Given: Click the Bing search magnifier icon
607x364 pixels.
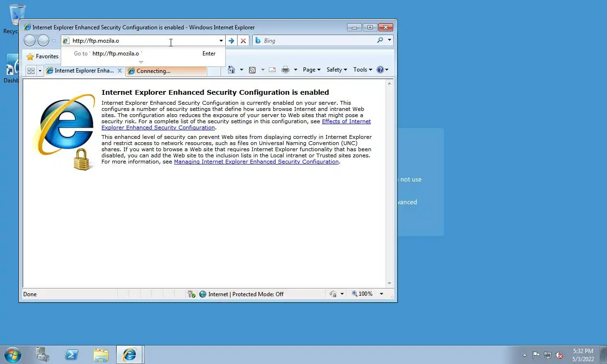Looking at the screenshot, I should [x=380, y=40].
